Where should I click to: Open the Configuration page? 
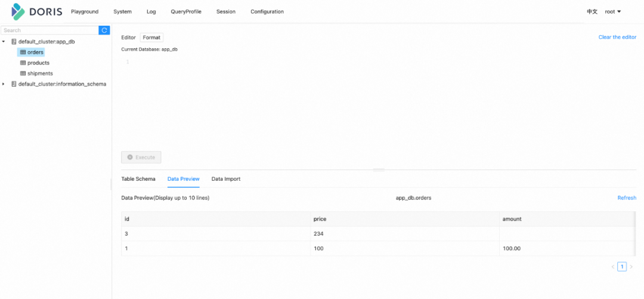coord(267,11)
